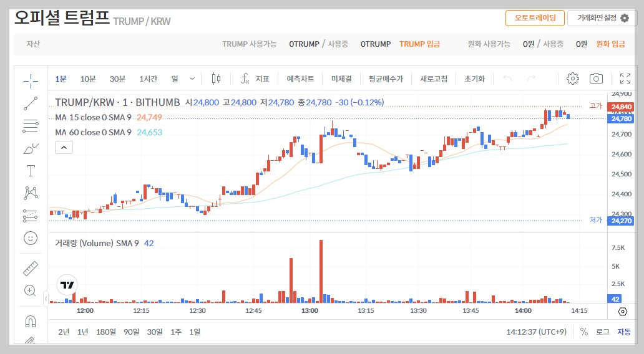Expand more interval options dropdown

192,79
